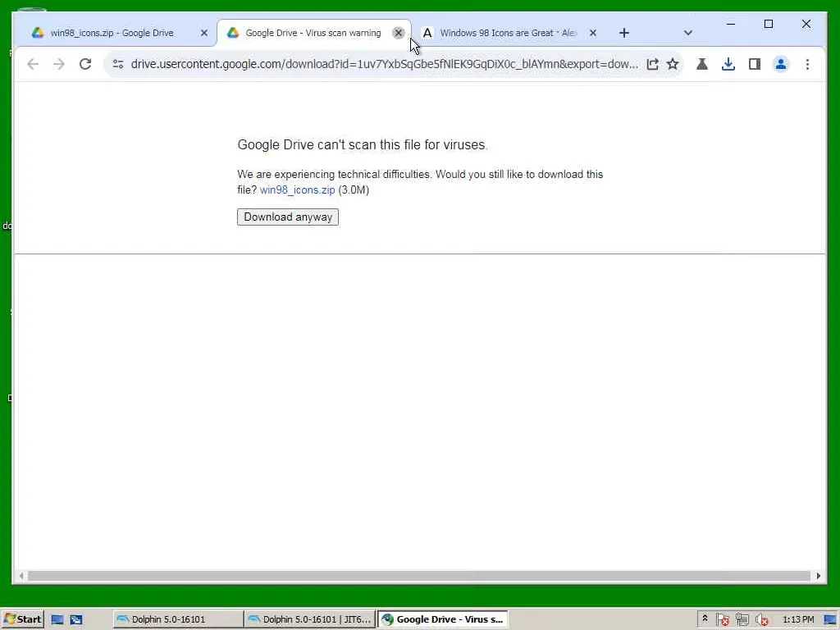
Task: Share this page from the address bar
Action: tap(652, 64)
